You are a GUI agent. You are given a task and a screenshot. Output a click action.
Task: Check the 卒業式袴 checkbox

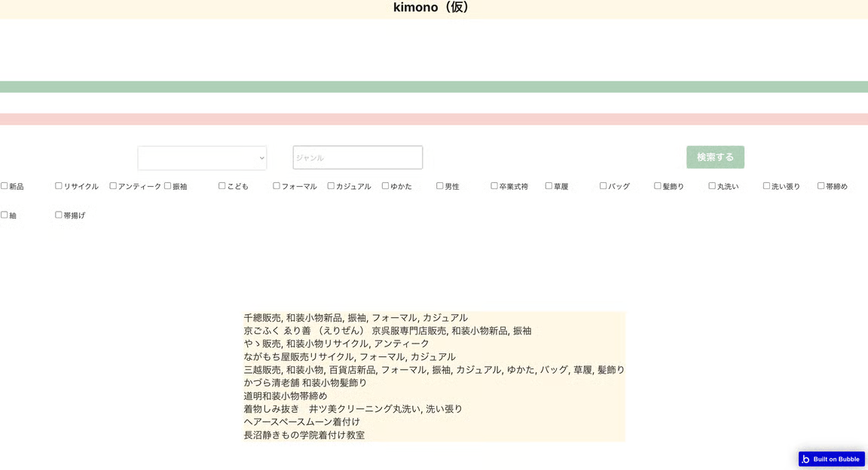pyautogui.click(x=494, y=186)
